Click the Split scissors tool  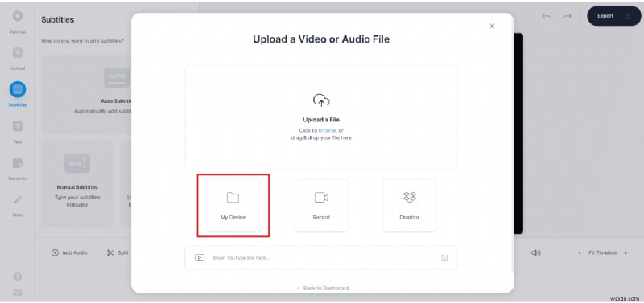coord(118,252)
